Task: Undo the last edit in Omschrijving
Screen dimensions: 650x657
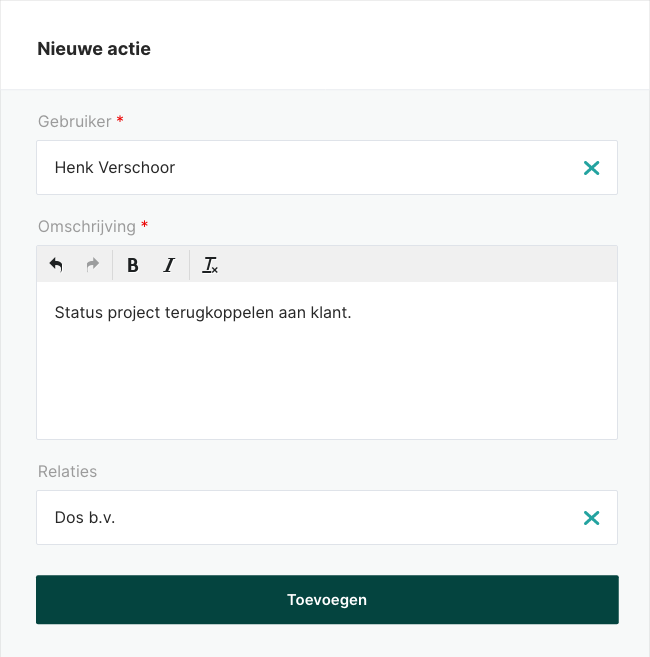Action: 56,265
